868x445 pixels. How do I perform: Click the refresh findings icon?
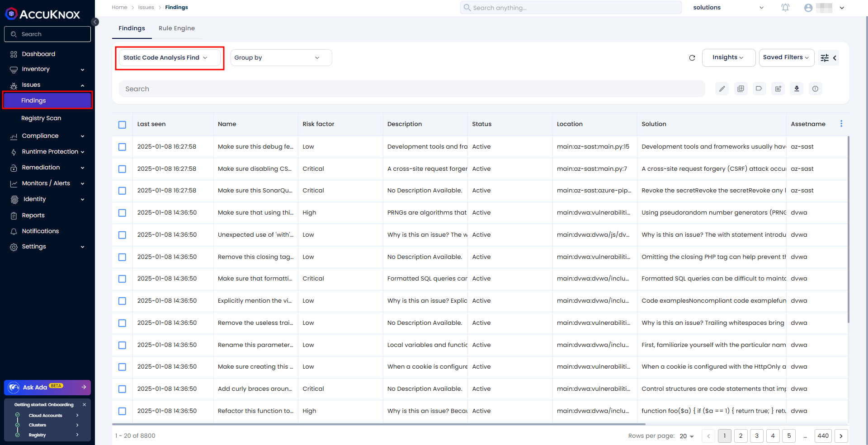click(692, 58)
